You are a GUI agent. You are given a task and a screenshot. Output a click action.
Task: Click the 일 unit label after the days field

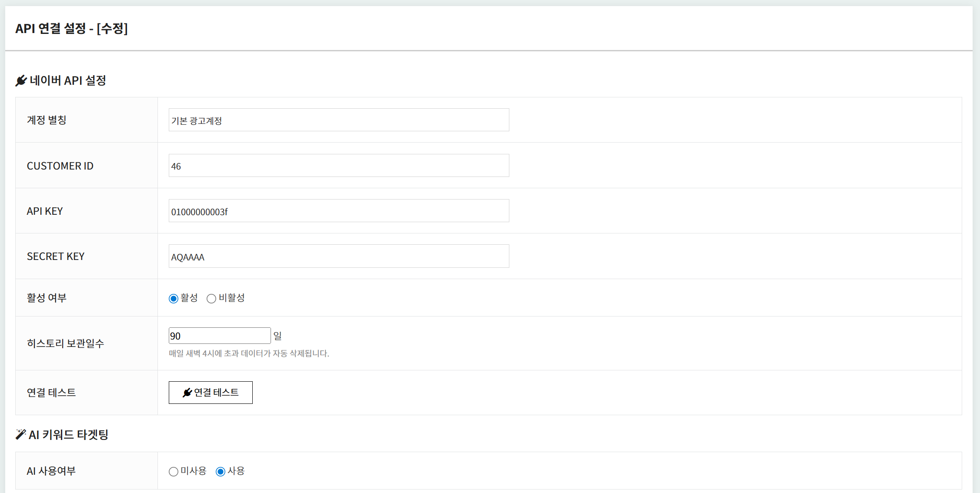tap(278, 336)
